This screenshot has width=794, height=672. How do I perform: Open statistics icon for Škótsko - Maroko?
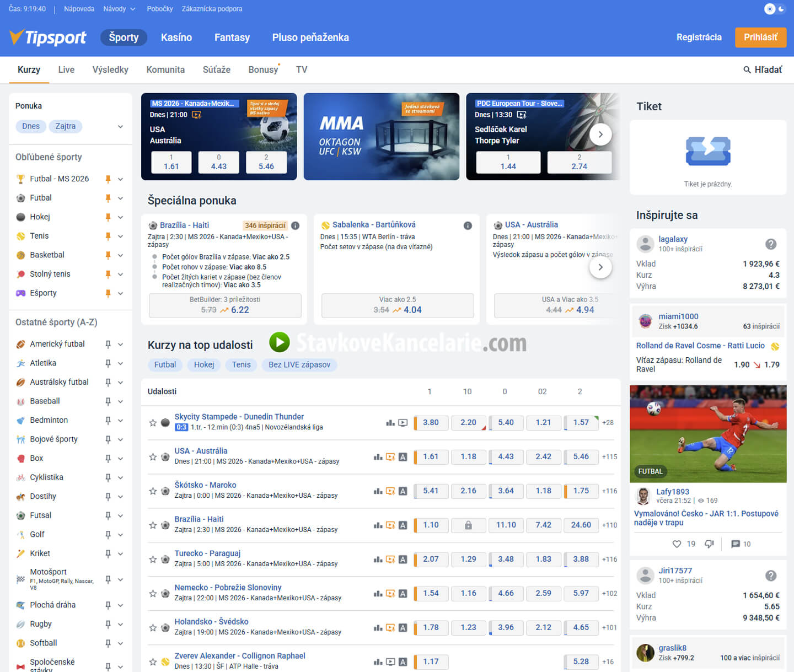pos(378,491)
